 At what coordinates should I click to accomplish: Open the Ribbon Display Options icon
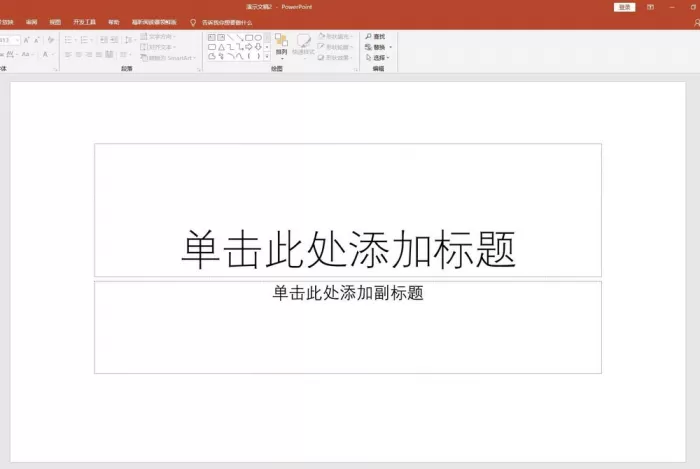pyautogui.click(x=650, y=7)
